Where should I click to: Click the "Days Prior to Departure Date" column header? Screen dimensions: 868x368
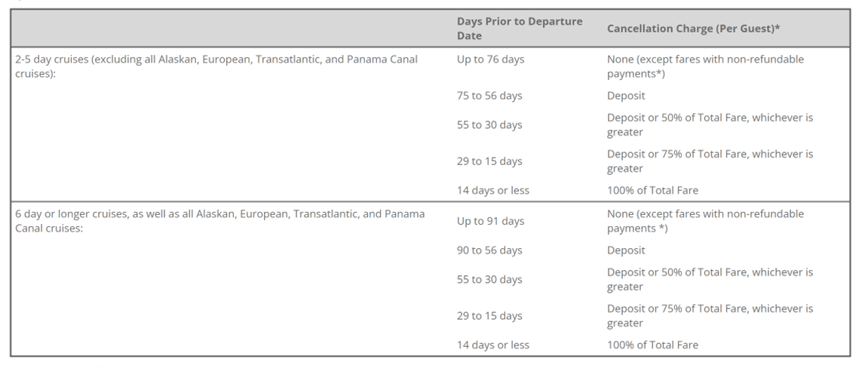(520, 29)
